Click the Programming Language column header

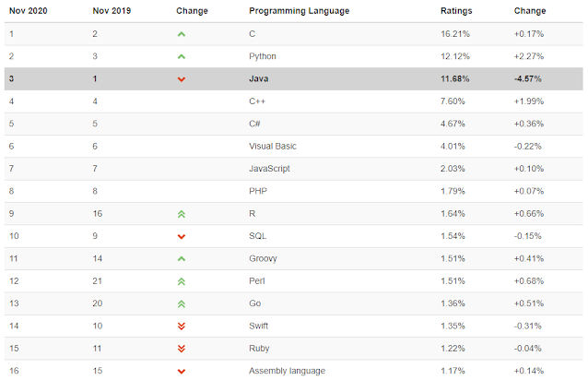(299, 11)
